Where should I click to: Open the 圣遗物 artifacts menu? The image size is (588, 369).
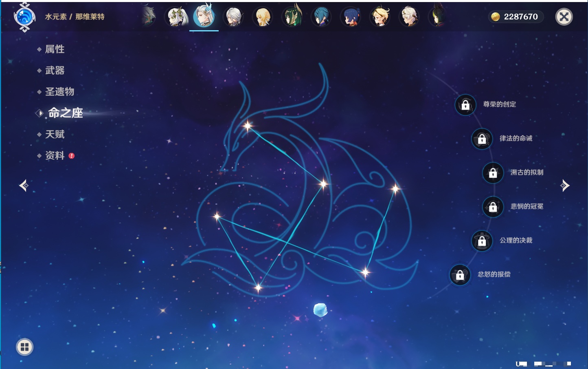click(x=59, y=92)
